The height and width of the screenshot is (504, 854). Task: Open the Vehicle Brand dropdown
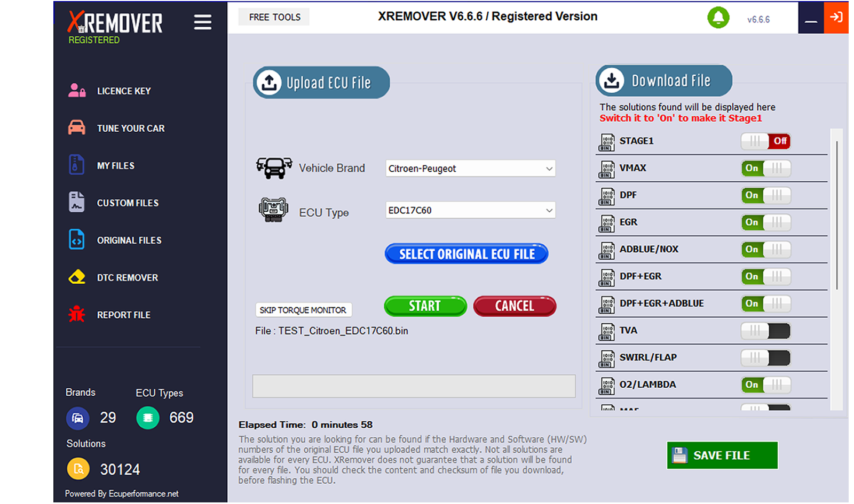coord(470,169)
